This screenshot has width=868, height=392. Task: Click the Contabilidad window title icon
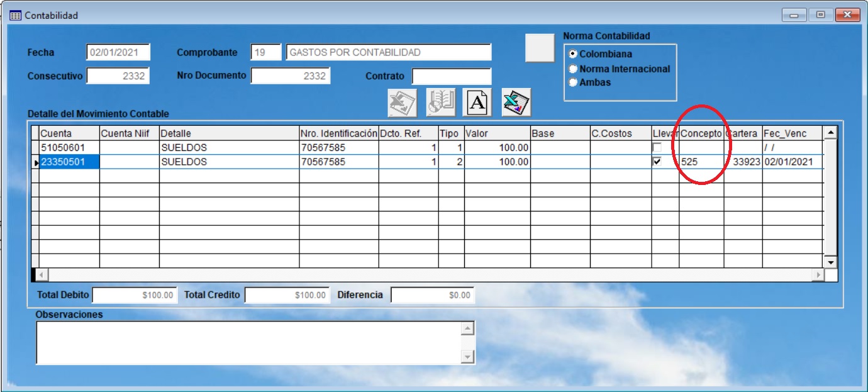pos(16,15)
